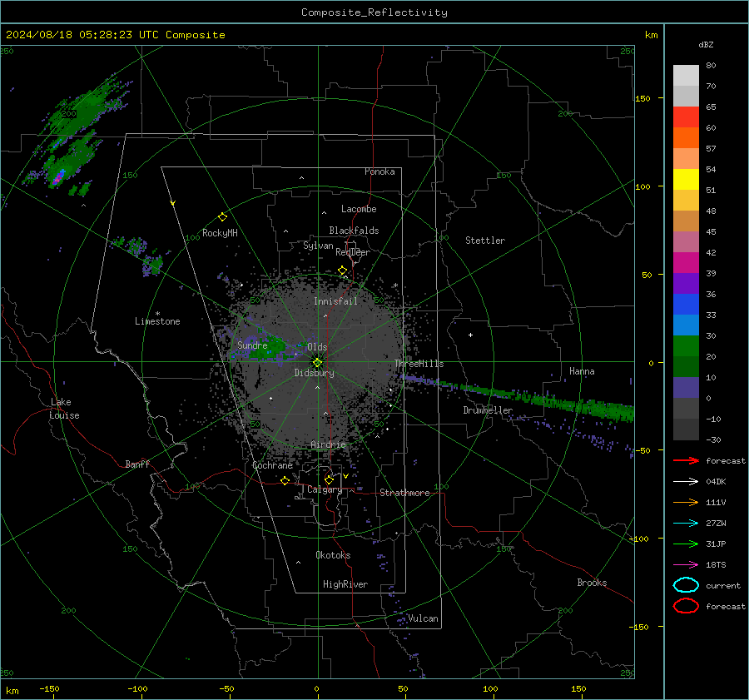Screen dimensions: 749x700
Task: Pick the blue 36-33 dBZ swatch
Action: [686, 305]
